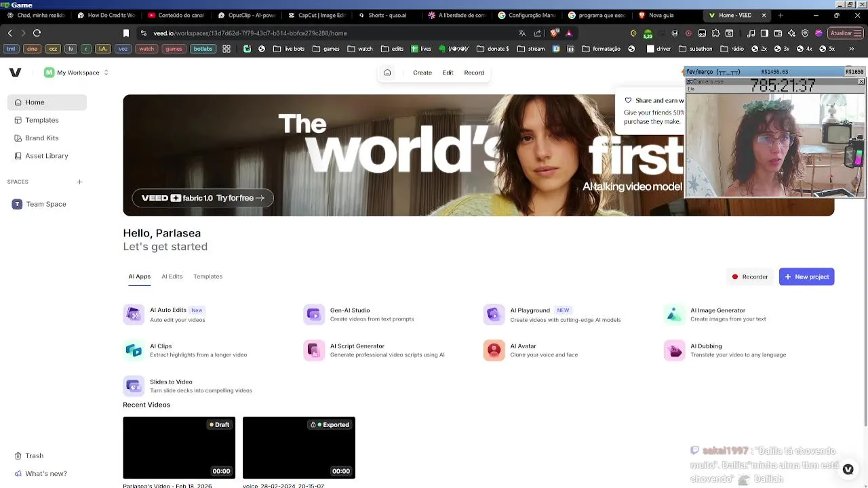868x488 pixels.
Task: Click the translate page icon
Action: click(x=521, y=33)
